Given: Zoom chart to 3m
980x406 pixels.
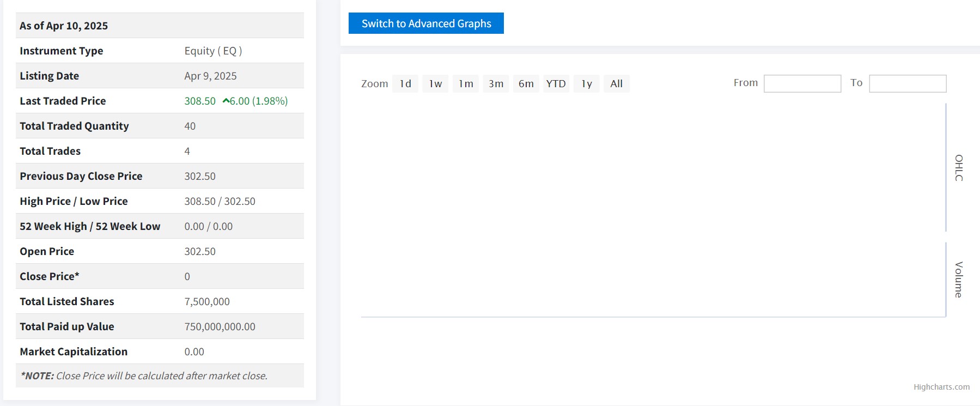Looking at the screenshot, I should 496,83.
